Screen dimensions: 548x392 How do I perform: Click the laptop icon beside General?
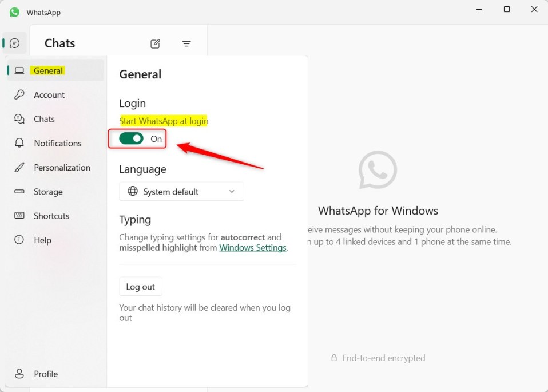[19, 70]
